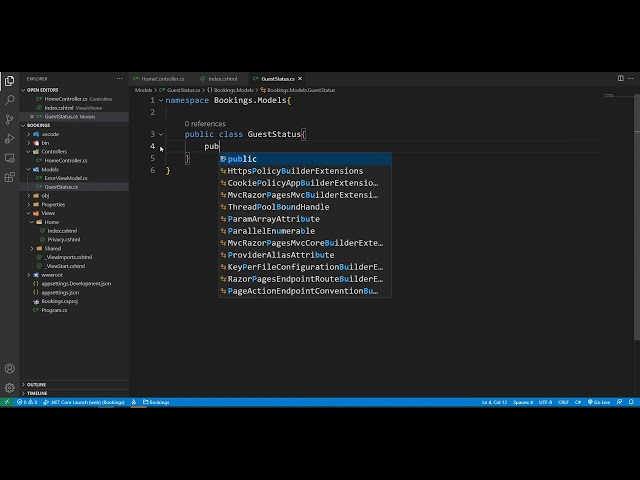Expand the Outline section
640x480 pixels.
[36, 384]
